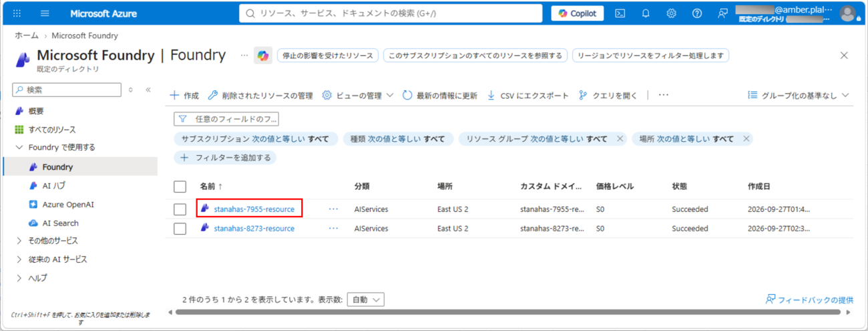Open the stanahas-7955-resource link
Viewport: 868px width, 331px height.
click(x=254, y=209)
